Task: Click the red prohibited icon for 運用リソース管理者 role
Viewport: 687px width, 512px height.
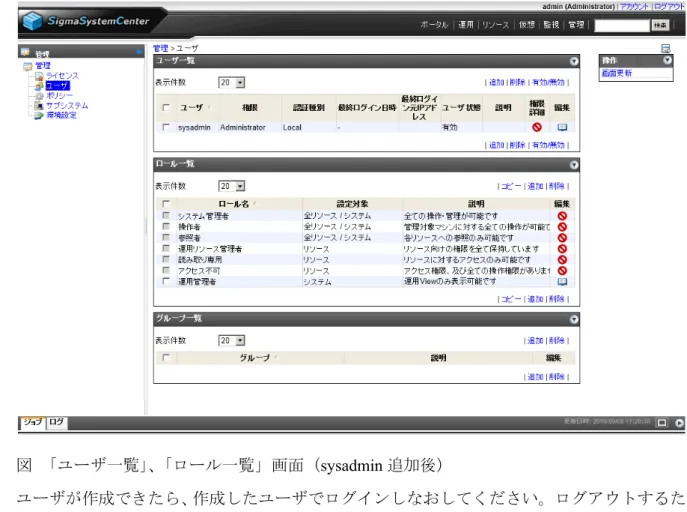Action: [562, 249]
